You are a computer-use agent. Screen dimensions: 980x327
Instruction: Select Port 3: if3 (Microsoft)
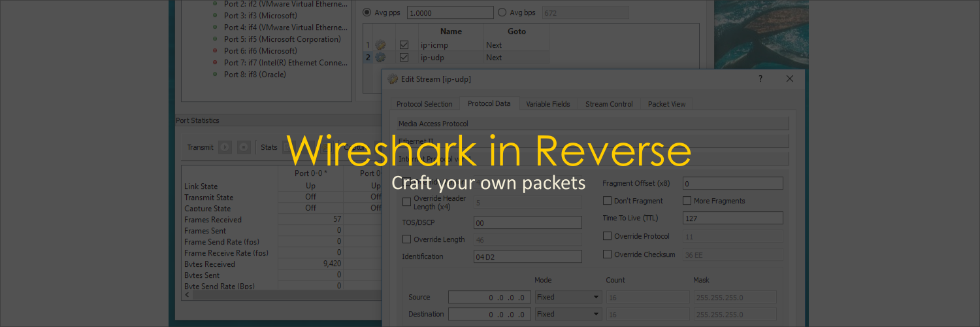[x=260, y=16]
